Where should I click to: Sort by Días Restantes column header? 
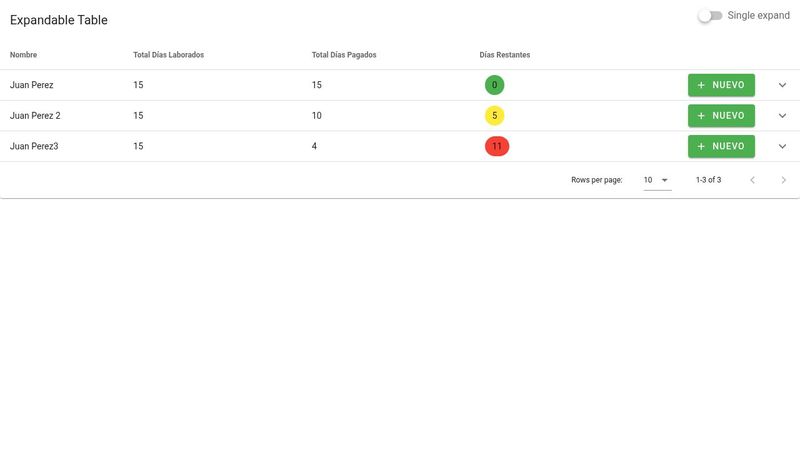click(504, 55)
